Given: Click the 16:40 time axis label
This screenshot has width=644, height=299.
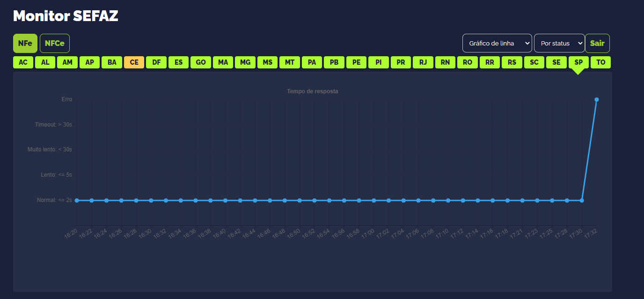Looking at the screenshot, I should click(x=220, y=234).
